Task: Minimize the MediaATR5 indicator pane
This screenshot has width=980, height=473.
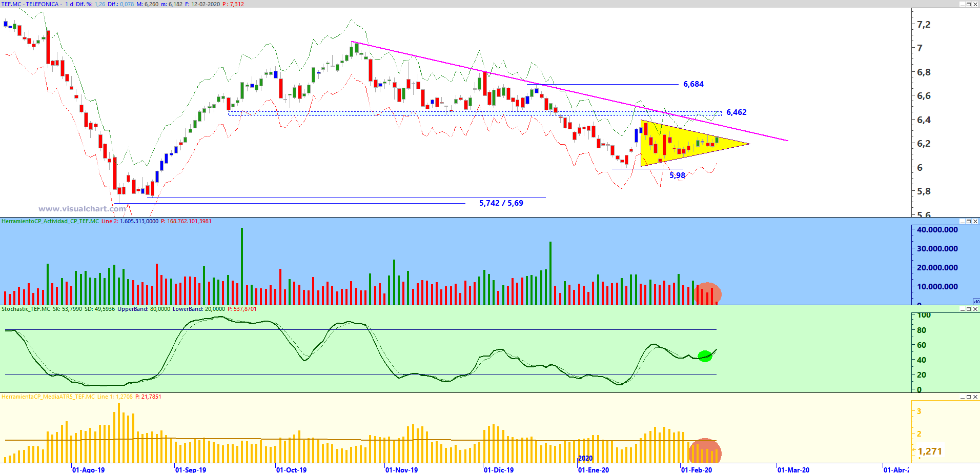Action: (962, 397)
